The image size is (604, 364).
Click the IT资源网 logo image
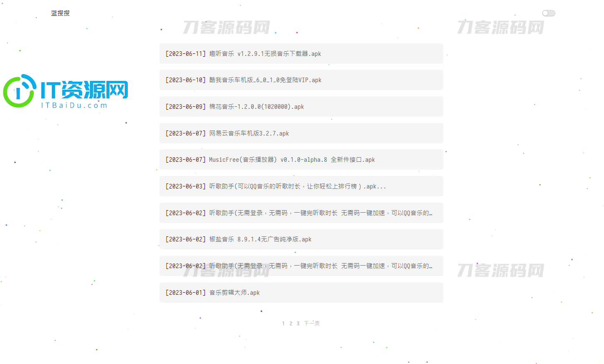point(66,91)
